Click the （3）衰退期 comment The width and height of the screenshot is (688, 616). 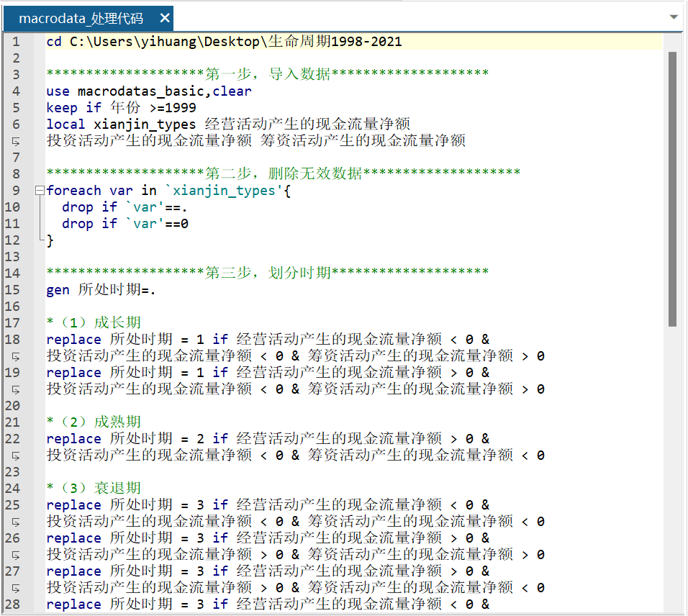click(94, 489)
